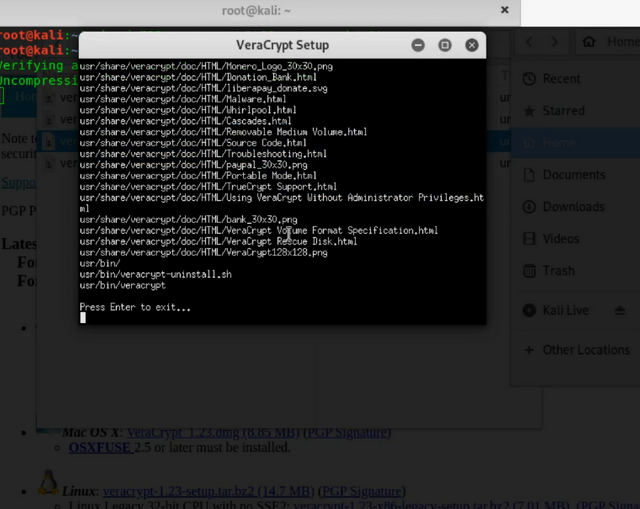Close the VeraCrypt Setup window

472,45
